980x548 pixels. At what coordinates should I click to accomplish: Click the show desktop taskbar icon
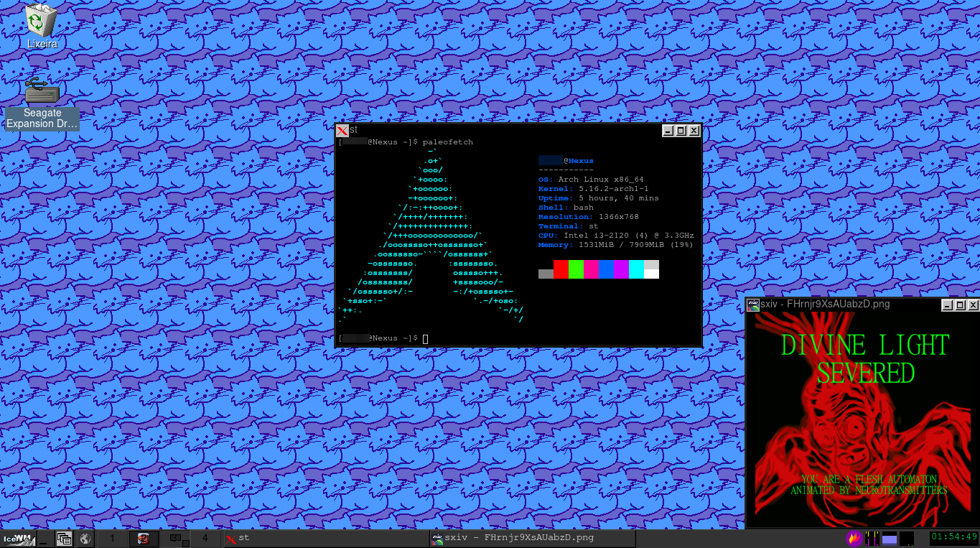tap(44, 539)
